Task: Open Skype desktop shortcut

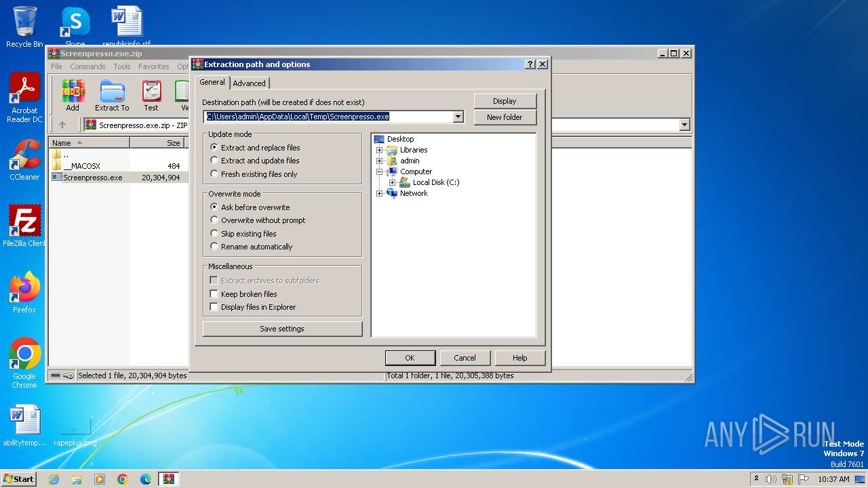Action: click(x=75, y=26)
